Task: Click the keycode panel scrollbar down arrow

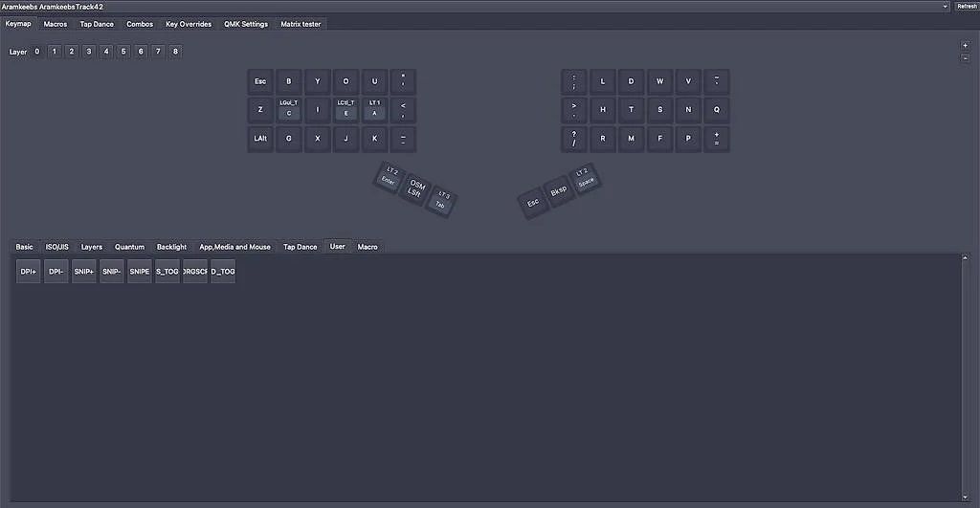Action: (x=965, y=497)
